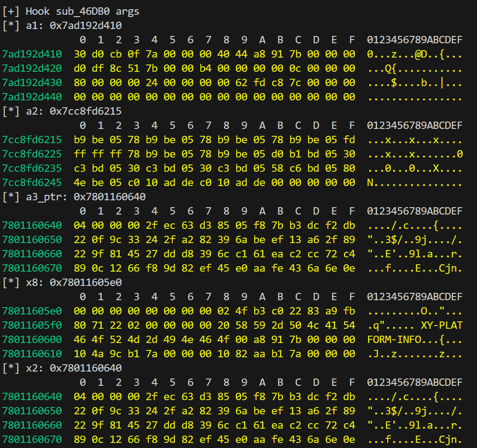The image size is (477, 448).
Task: Select green row address 7ad192d420
Action: pos(32,69)
